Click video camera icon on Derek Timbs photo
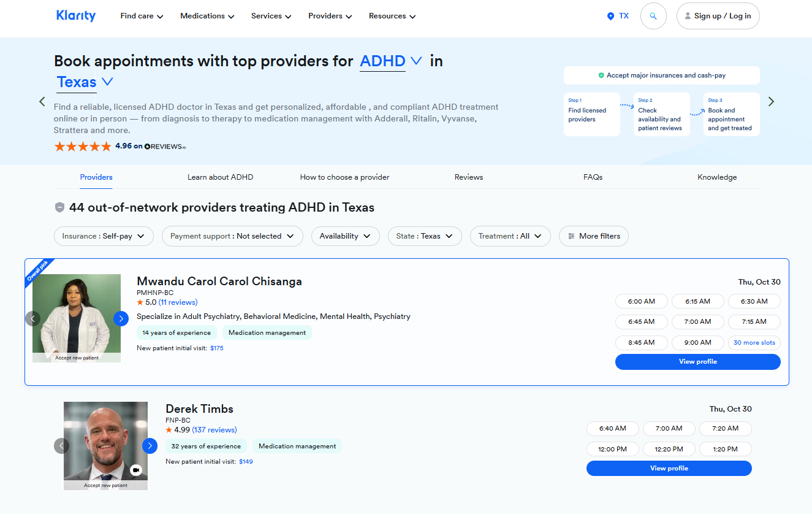The width and height of the screenshot is (812, 514). tap(136, 470)
